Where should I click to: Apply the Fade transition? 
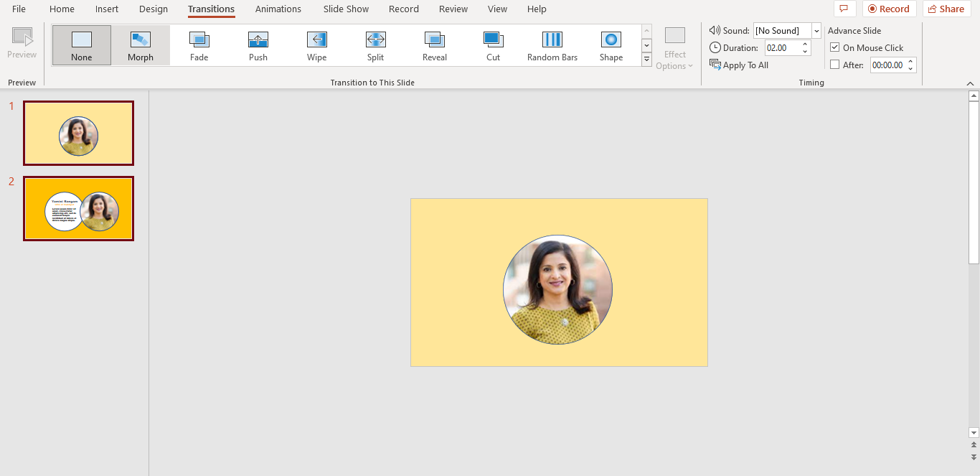click(199, 45)
